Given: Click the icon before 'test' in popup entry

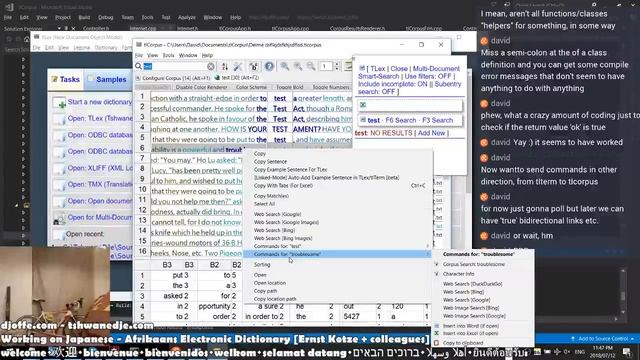Looking at the screenshot, I should pyautogui.click(x=363, y=120).
